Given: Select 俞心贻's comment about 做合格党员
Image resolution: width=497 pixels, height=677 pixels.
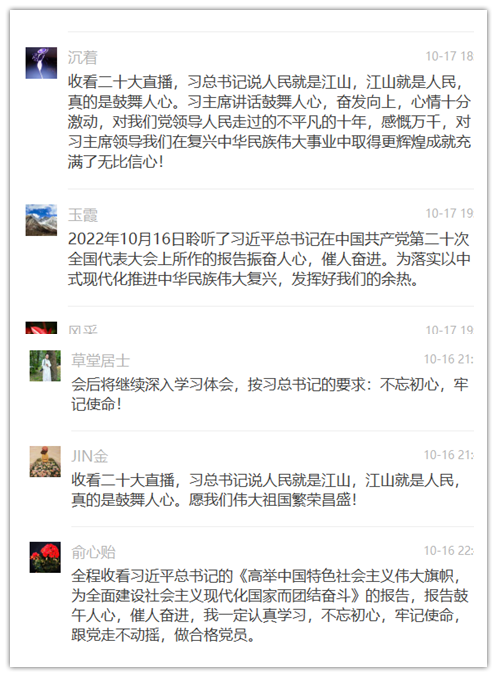Looking at the screenshot, I should pyautogui.click(x=269, y=605).
